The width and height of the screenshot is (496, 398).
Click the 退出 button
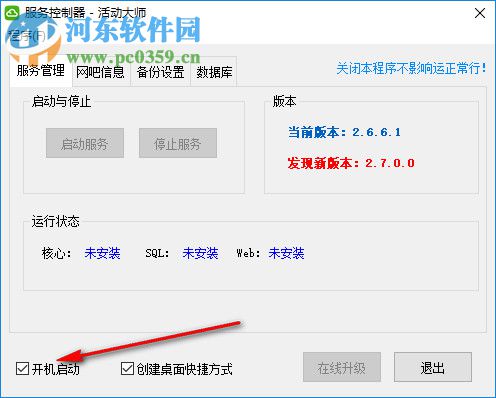[x=433, y=367]
